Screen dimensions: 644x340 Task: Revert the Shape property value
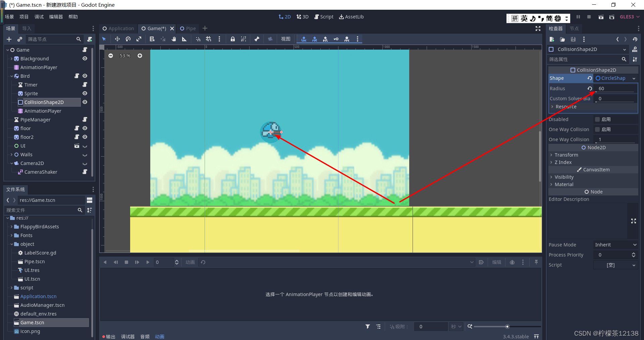(x=590, y=78)
